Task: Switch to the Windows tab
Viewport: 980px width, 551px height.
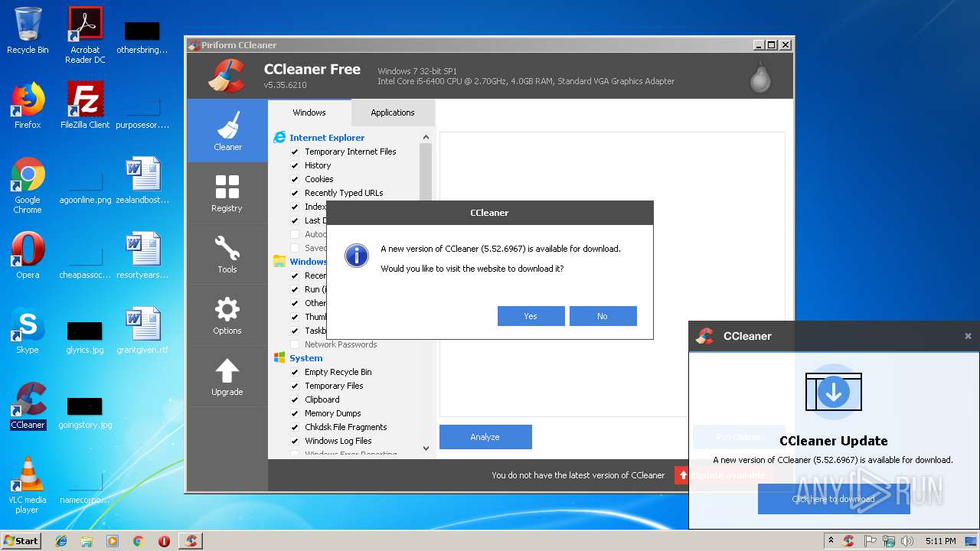Action: (x=309, y=112)
